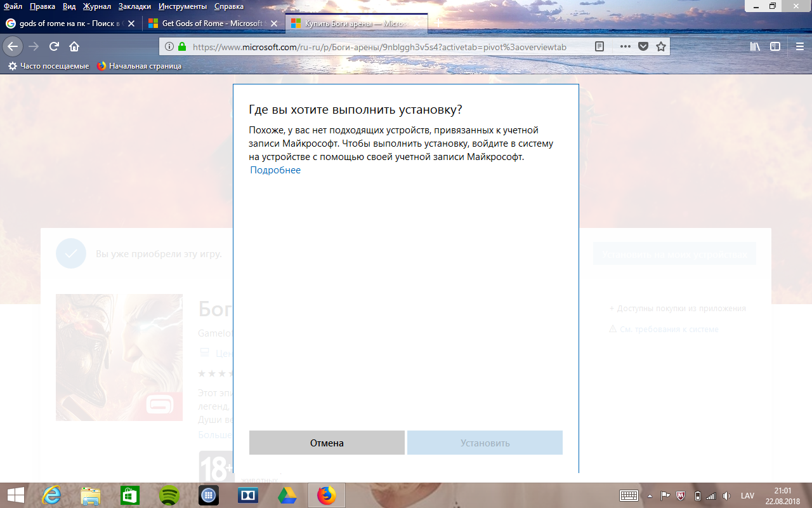Open the Справка menu

(228, 6)
